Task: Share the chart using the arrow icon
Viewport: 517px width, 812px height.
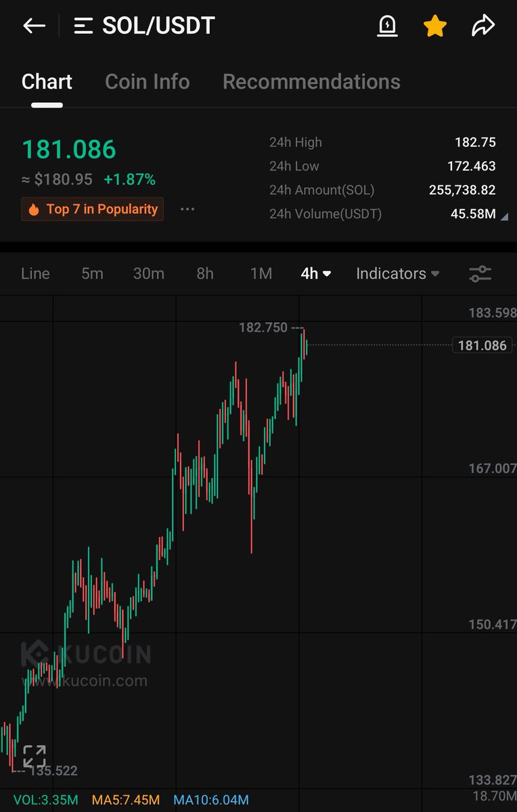Action: (x=483, y=26)
